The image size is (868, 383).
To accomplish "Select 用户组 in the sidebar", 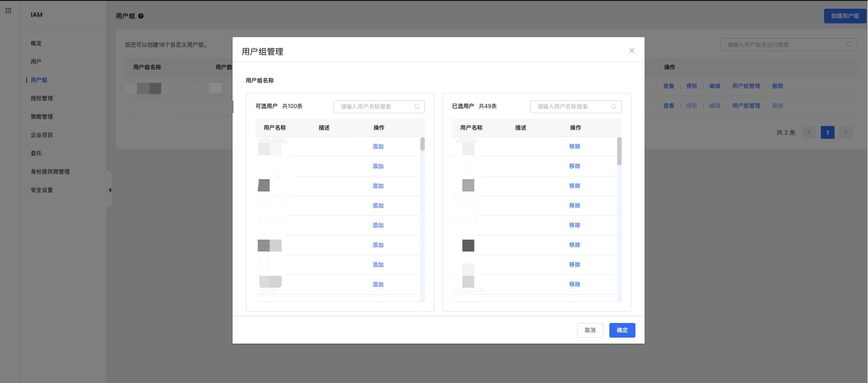I will pyautogui.click(x=39, y=80).
